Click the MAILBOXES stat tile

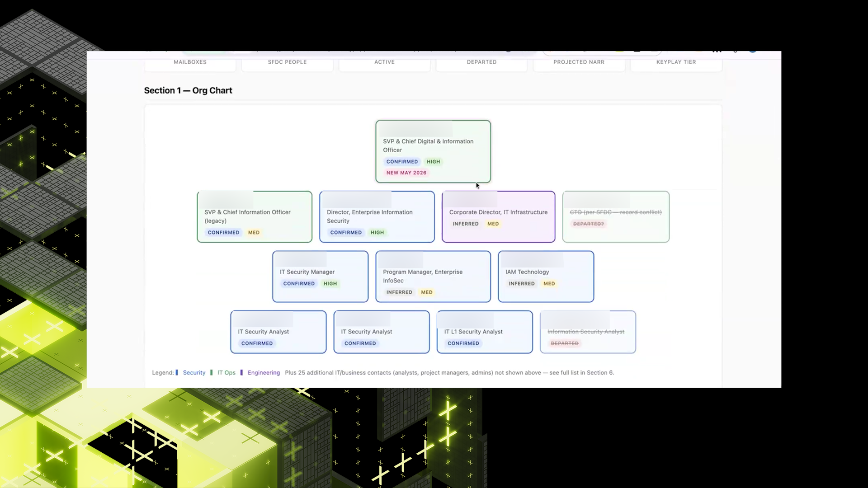point(190,62)
